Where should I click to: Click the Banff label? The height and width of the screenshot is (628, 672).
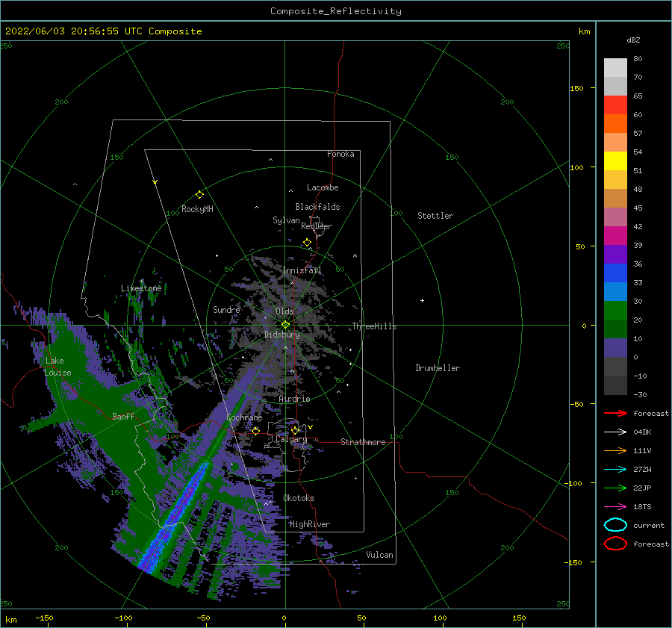point(123,417)
